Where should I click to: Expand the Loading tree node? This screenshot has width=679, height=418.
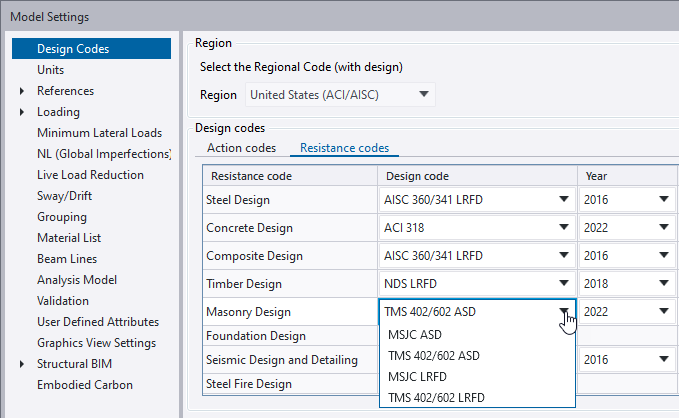(x=23, y=112)
